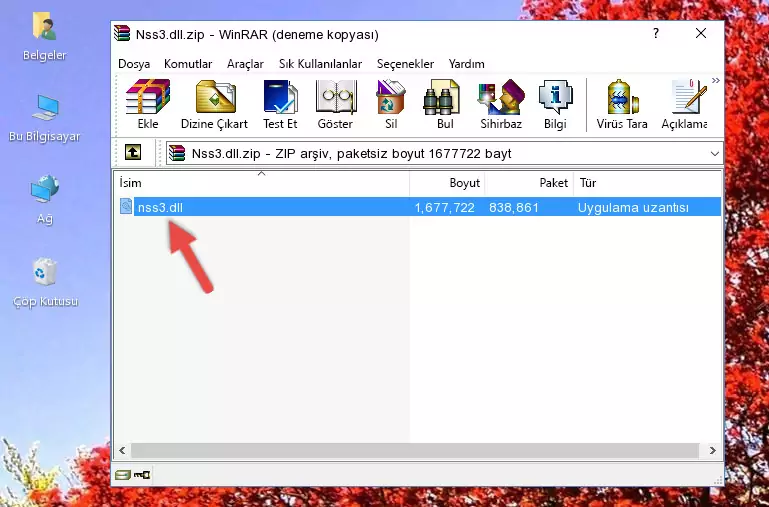Open the Seçenekler menu

tap(405, 64)
